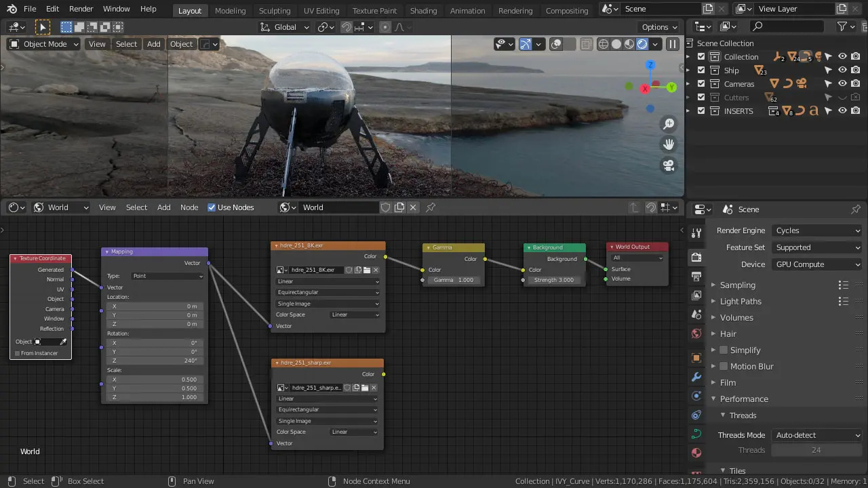
Task: Open the Scene properties tab icon
Action: point(696,314)
